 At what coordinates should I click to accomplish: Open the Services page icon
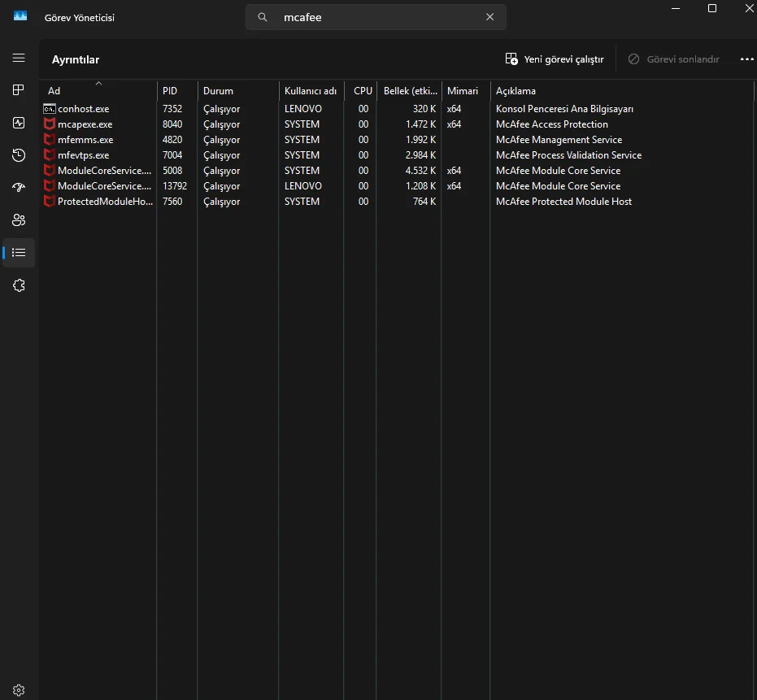point(19,285)
